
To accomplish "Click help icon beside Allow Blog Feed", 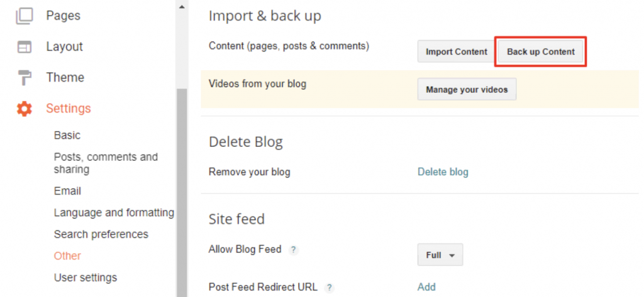I will [x=293, y=250].
